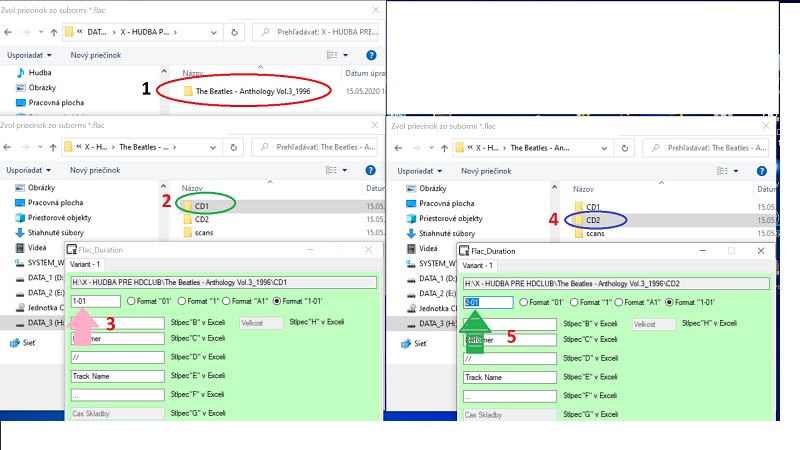The image size is (800, 450).
Task: Choose Format "01" in right Flac_Duration window
Action: 523,303
